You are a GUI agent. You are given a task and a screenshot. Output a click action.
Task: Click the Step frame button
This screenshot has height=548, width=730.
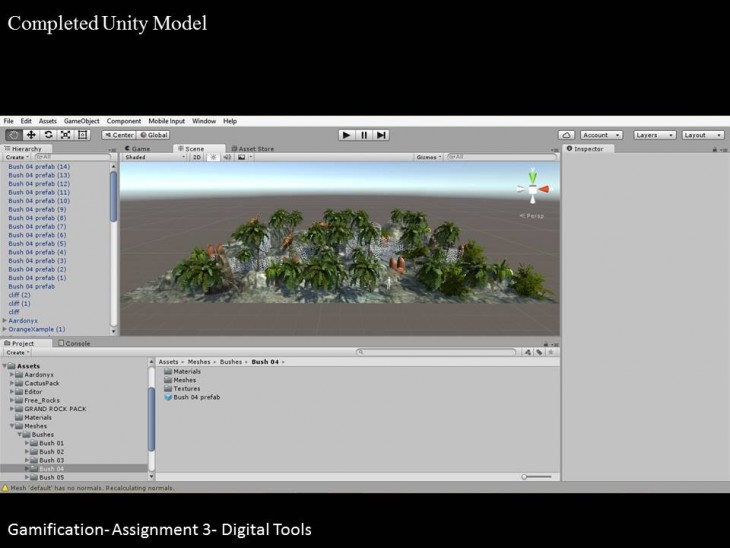[x=381, y=135]
